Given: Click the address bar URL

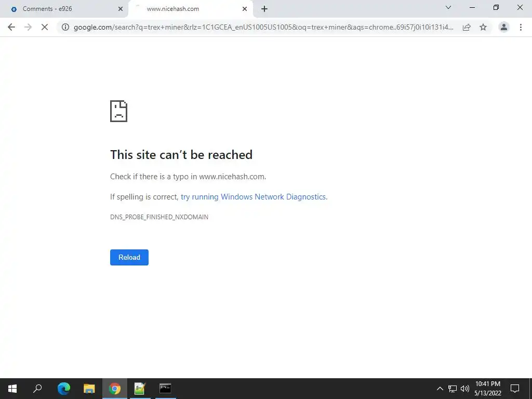Looking at the screenshot, I should [263, 27].
